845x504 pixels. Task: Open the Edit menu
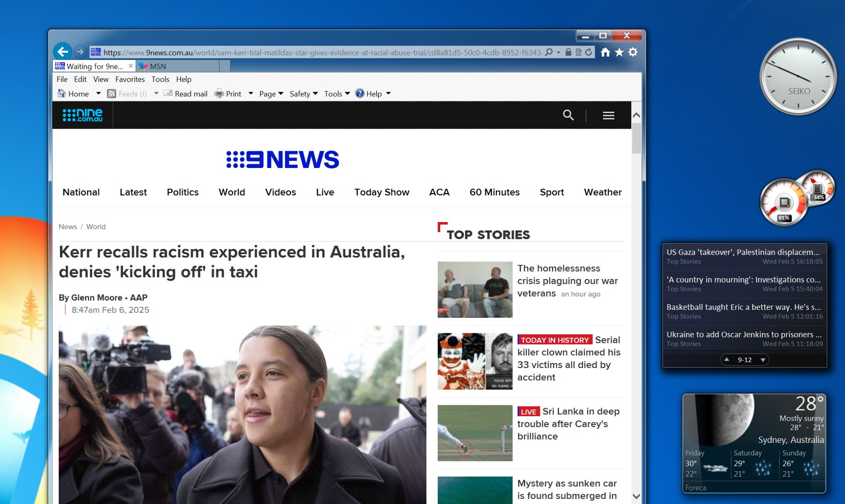[80, 79]
